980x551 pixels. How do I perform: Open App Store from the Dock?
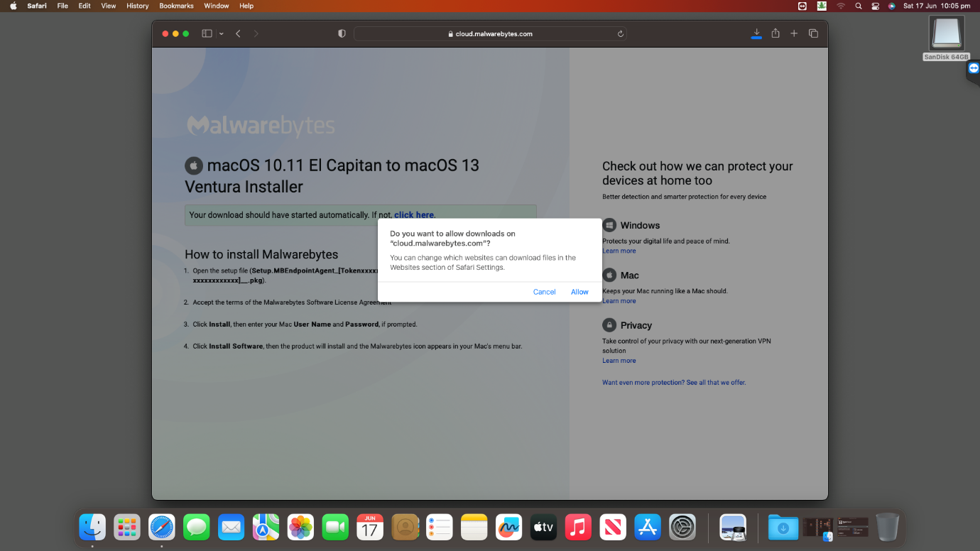(648, 527)
